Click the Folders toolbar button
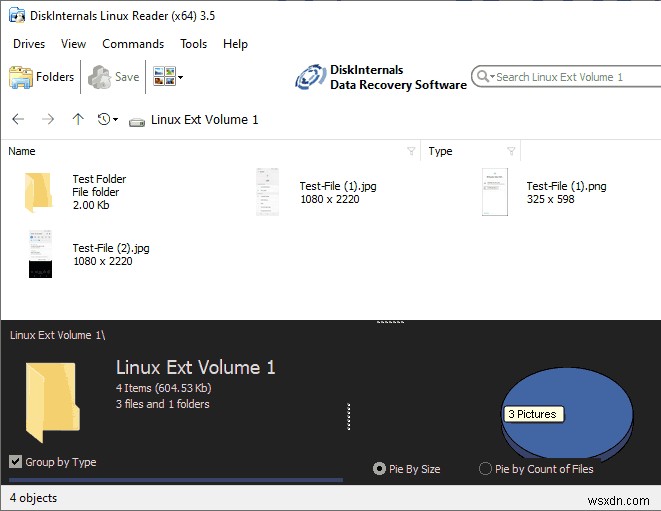 coord(41,77)
